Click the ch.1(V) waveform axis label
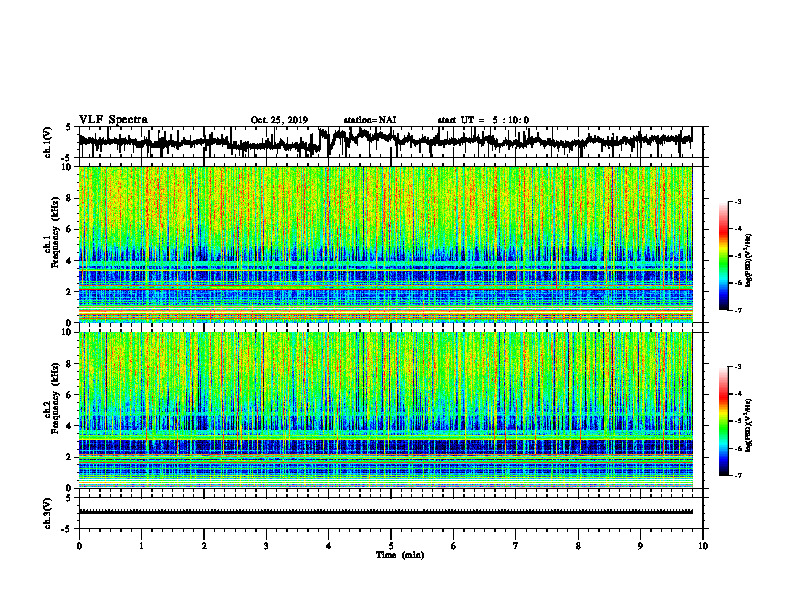The image size is (792, 612). [48, 142]
